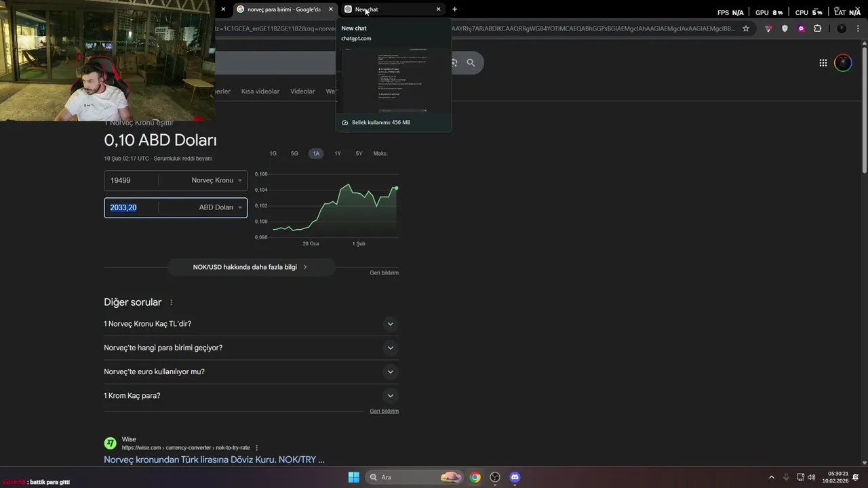Open the Wise result options menu
Screen dimensions: 868x488
[256, 448]
